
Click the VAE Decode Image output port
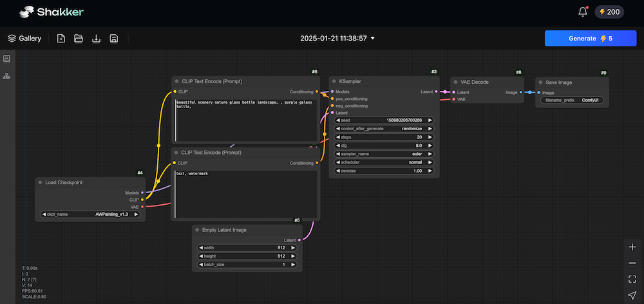click(x=521, y=93)
